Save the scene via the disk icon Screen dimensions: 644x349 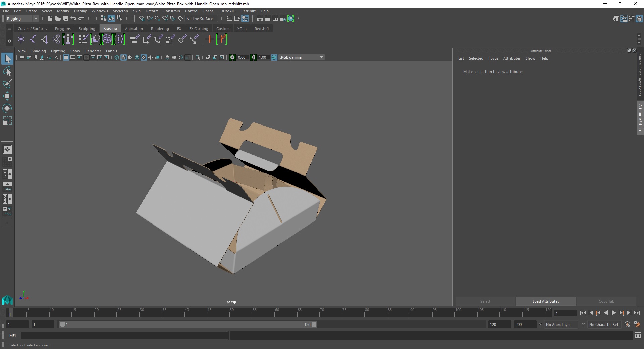66,19
